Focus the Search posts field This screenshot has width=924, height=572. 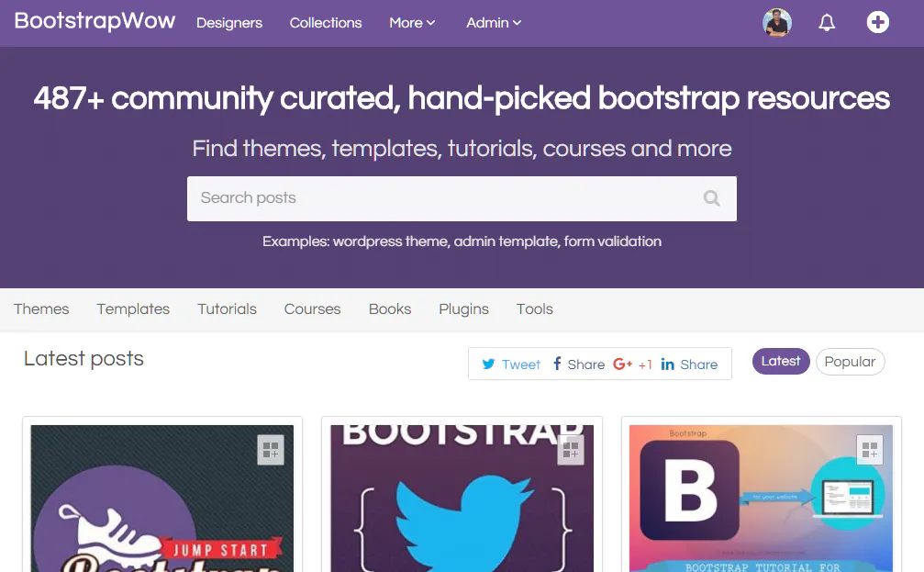[462, 198]
